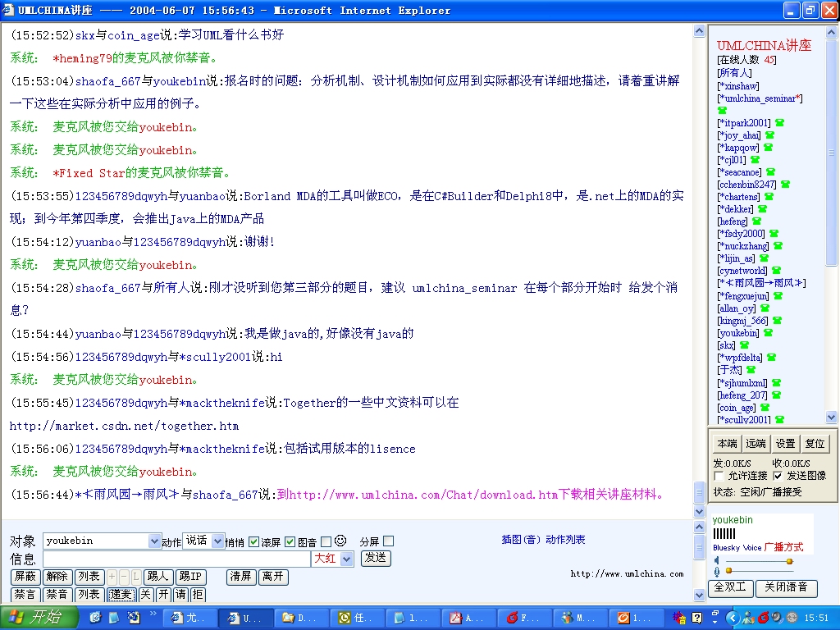This screenshot has height=630, width=840.
Task: Click the green phone icon beside chartens
Action: 769,197
